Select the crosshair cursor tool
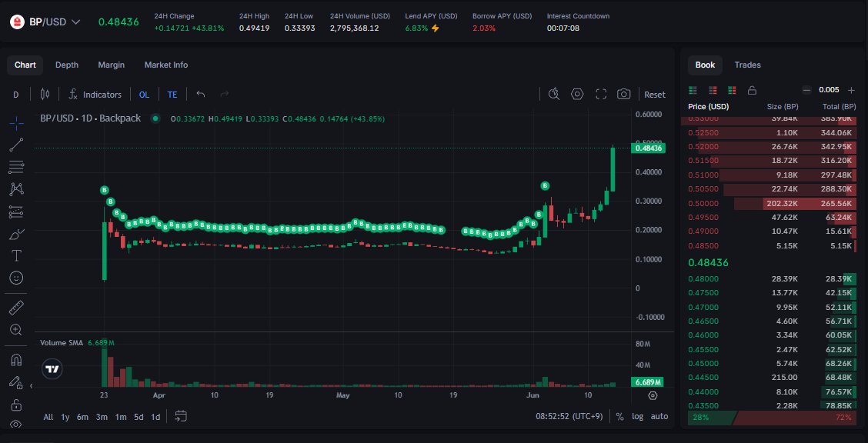The height and width of the screenshot is (443, 868). [17, 122]
